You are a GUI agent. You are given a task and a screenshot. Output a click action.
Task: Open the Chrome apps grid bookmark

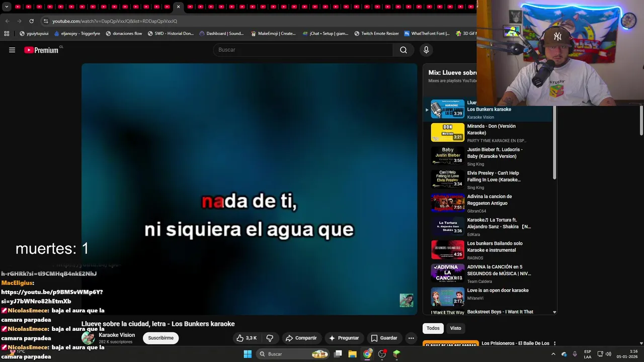pos(7,33)
